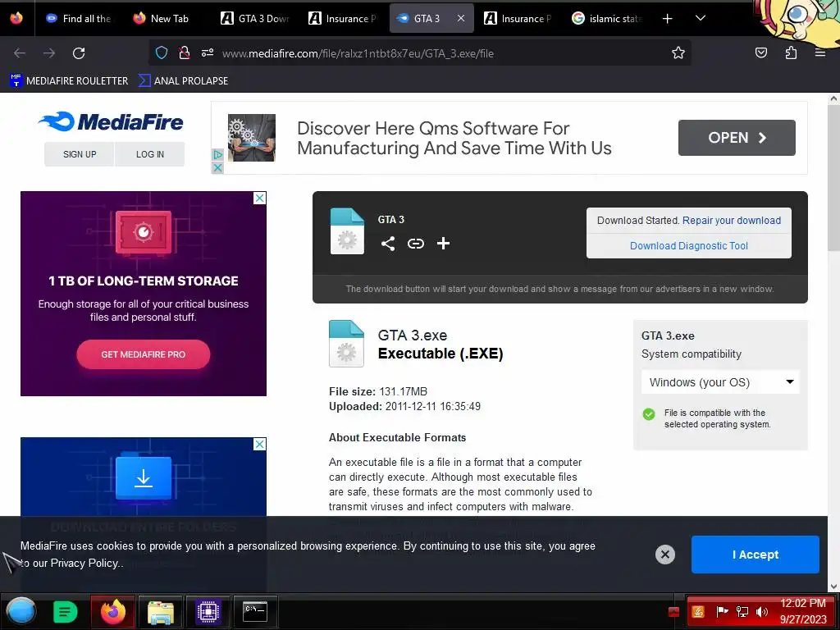Open the file explorer taskbar icon
Image resolution: width=840 pixels, height=630 pixels.
click(161, 611)
